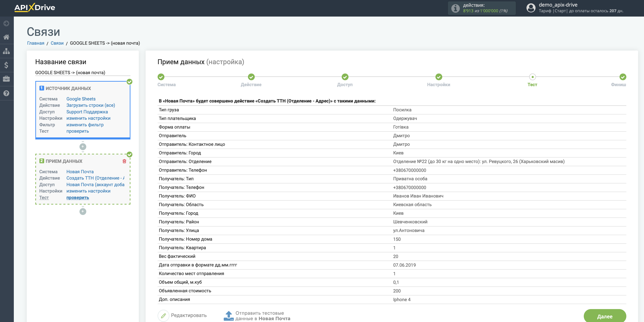Click the Киевская область region value

(x=412, y=205)
